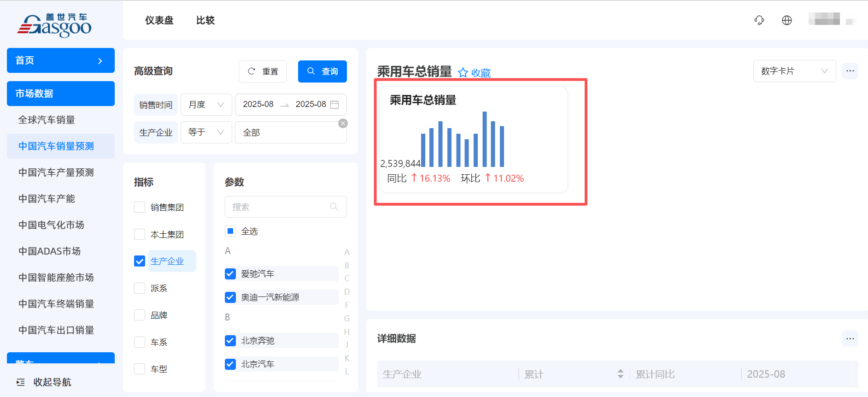Open 市场数据 section
The width and height of the screenshot is (868, 397).
point(61,94)
